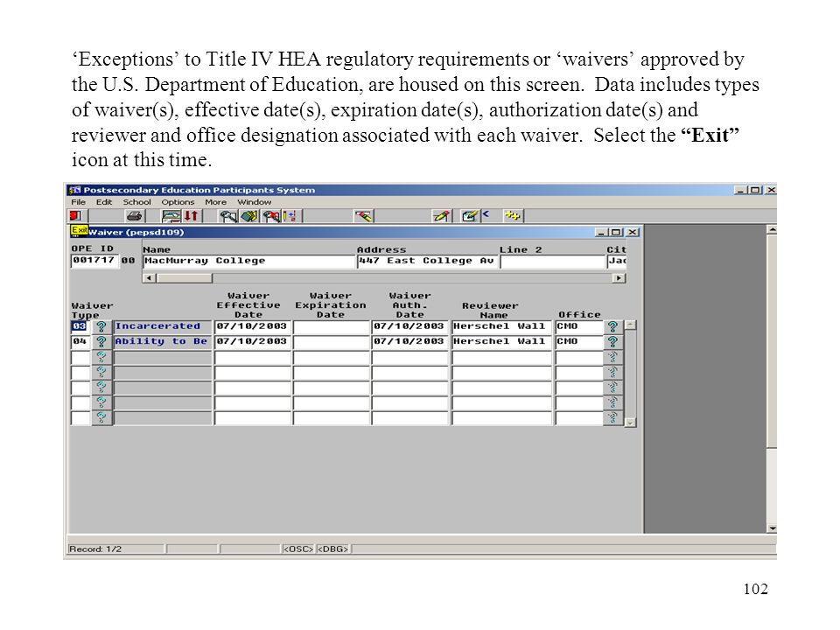Image resolution: width=840 pixels, height=630 pixels.
Task: Click auth date of Ability to Be waiver
Action: point(409,341)
